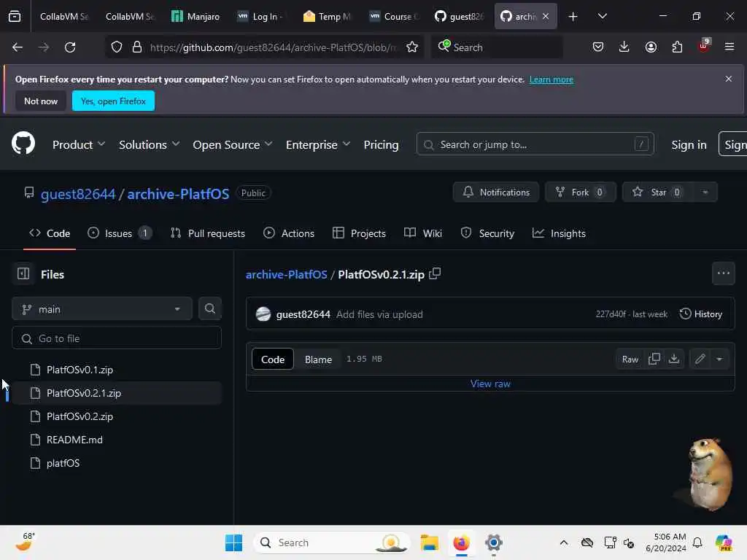Open File Explorer from the taskbar
747x560 pixels.
429,542
